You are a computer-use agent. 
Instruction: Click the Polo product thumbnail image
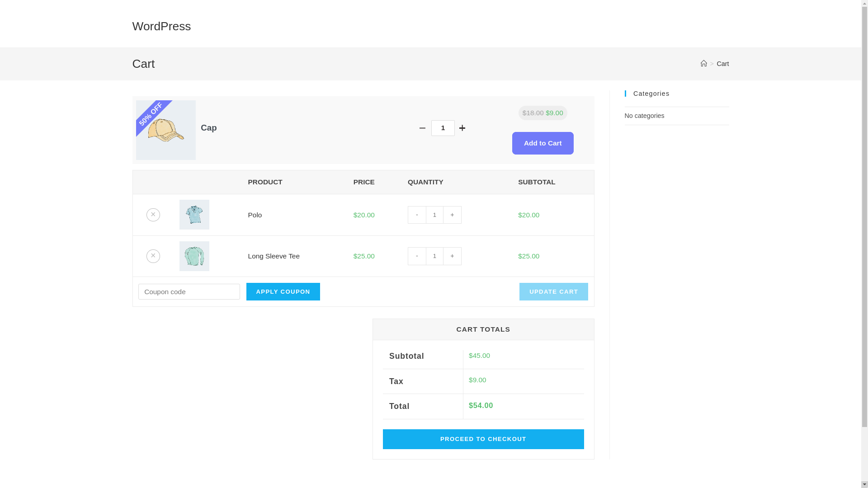194,215
